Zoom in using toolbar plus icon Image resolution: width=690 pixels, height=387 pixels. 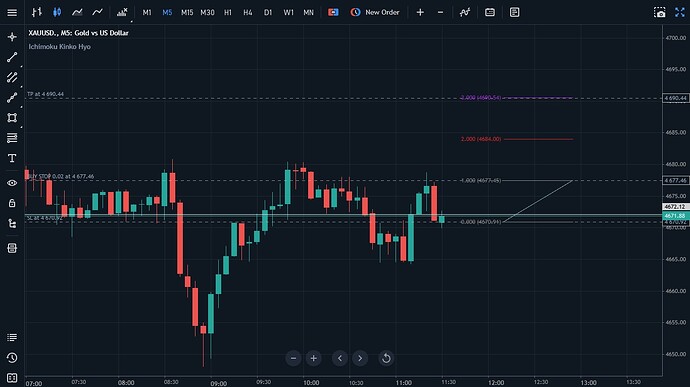(420, 12)
